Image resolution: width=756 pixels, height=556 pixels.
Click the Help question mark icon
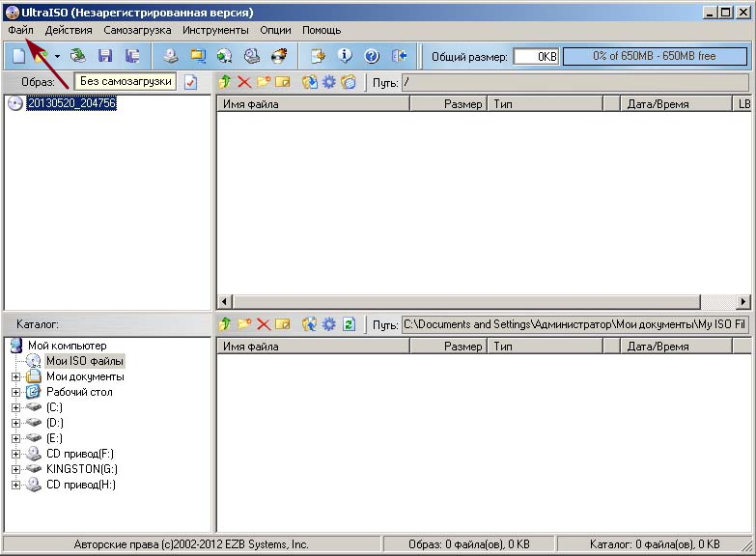tap(372, 56)
